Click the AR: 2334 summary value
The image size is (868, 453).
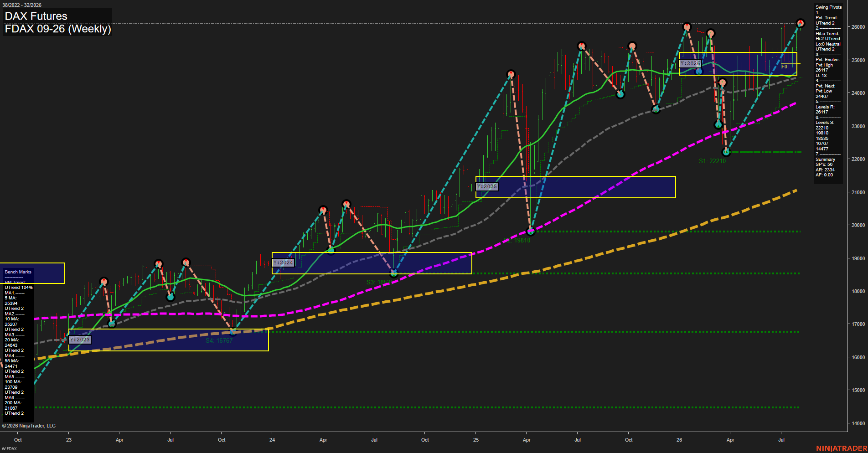pos(825,170)
